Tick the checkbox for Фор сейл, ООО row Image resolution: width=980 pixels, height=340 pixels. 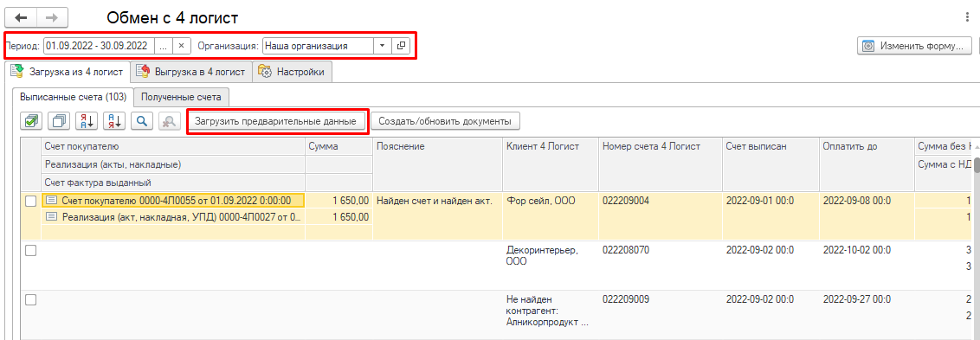click(x=30, y=202)
